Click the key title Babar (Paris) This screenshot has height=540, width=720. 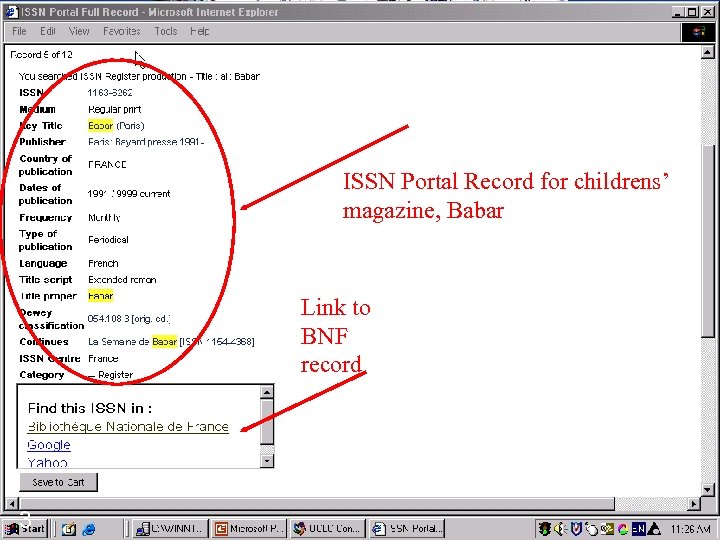pos(116,125)
